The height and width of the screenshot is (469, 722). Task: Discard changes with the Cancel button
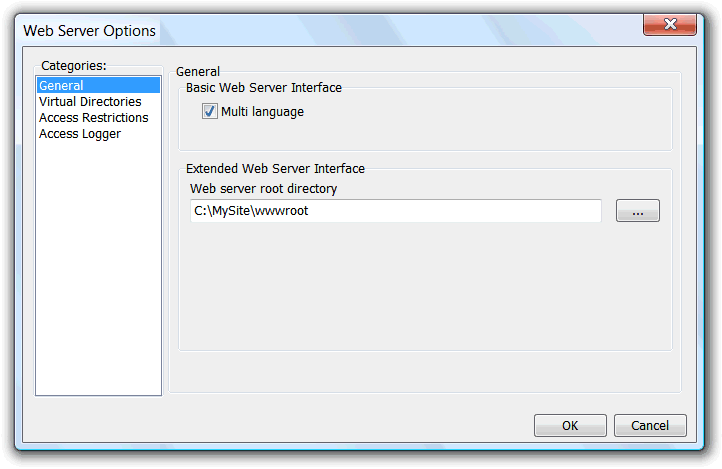(x=650, y=426)
